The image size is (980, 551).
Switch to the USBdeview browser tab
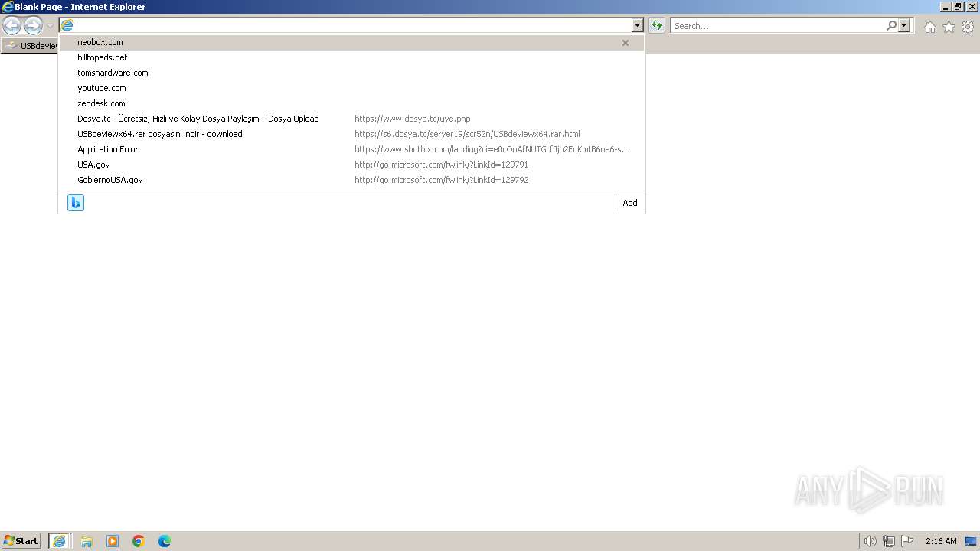coord(31,46)
